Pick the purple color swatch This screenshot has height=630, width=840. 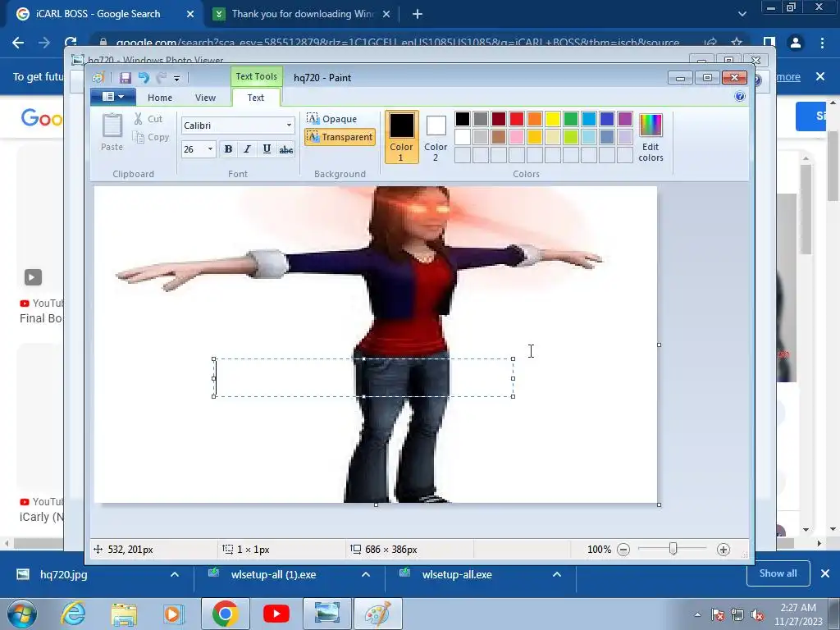point(624,118)
